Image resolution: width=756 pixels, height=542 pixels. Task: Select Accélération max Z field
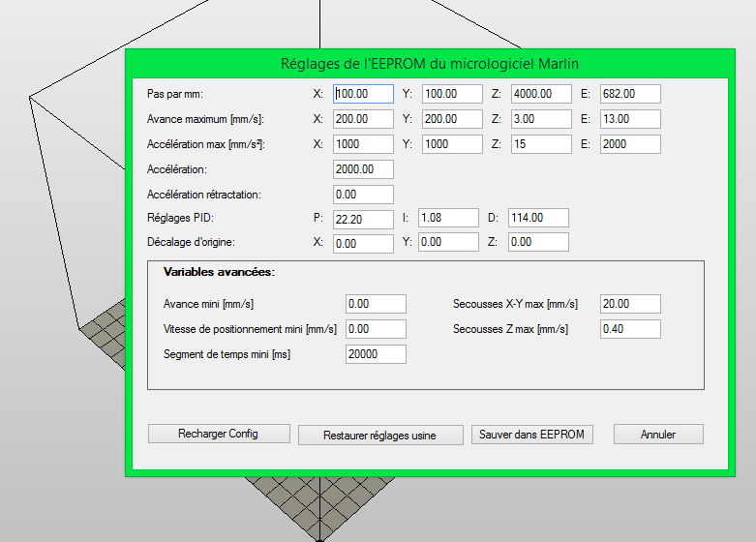tap(541, 143)
